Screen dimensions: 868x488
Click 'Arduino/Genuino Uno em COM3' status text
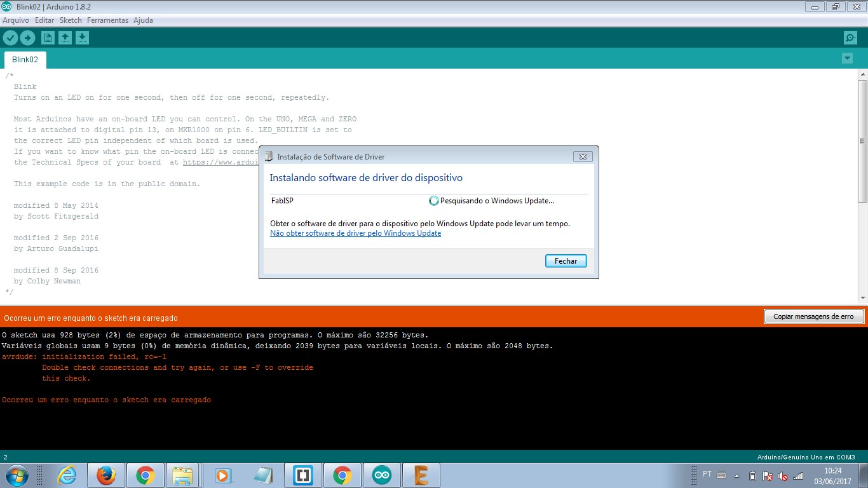point(806,457)
